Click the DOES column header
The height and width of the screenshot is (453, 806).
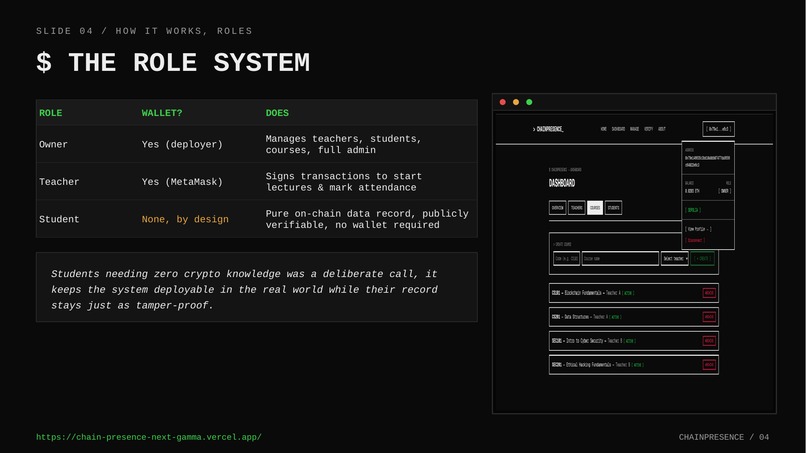pos(277,113)
